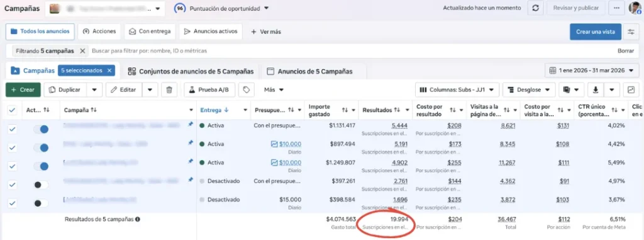Start a Prueba A/B test
The image size is (644, 240).
[209, 89]
